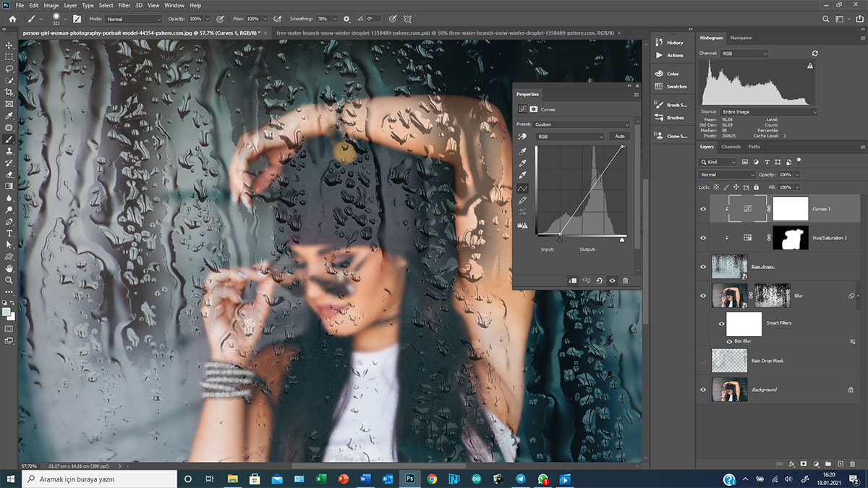Click the Auto button in Curves
The height and width of the screenshot is (488, 868).
(619, 137)
